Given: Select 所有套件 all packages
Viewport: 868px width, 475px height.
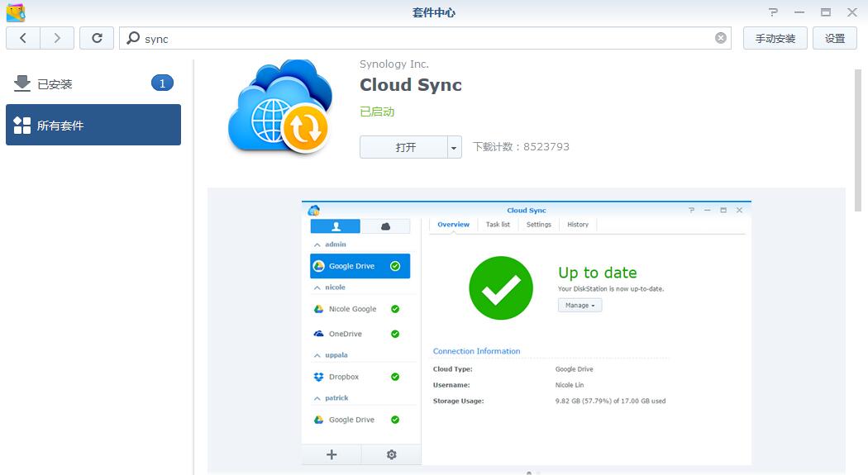Looking at the screenshot, I should 93,125.
